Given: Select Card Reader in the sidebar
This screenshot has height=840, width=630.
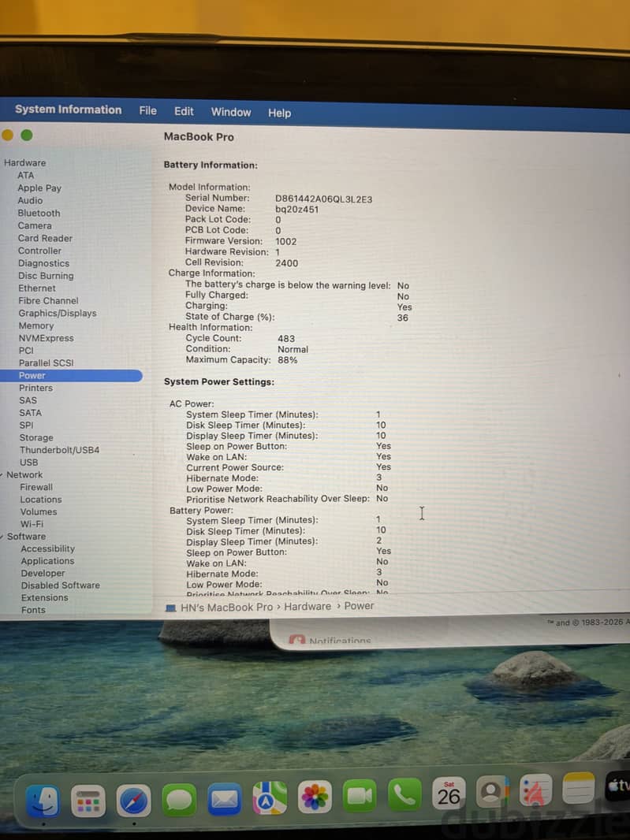Looking at the screenshot, I should click(45, 238).
